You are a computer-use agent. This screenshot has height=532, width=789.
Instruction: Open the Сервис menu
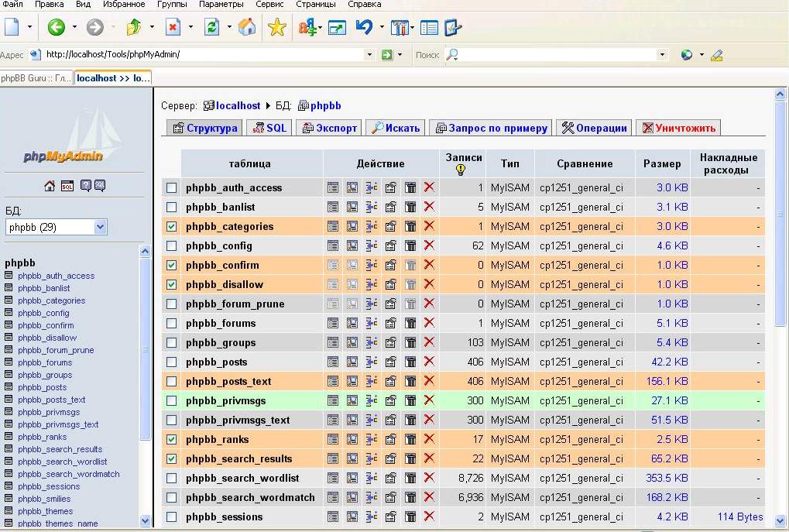click(x=269, y=5)
